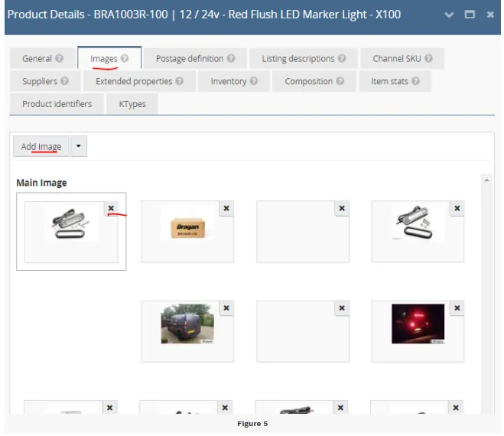Remove the blank image in first row
Image resolution: width=504 pixels, height=436 pixels.
pyautogui.click(x=342, y=208)
